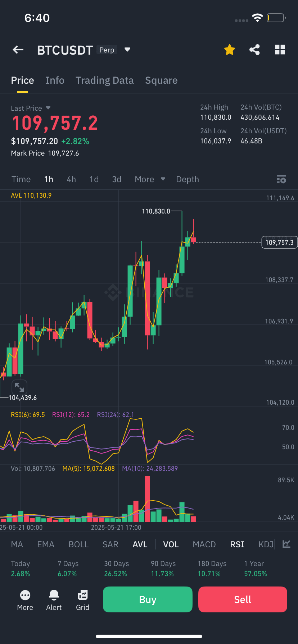298x644 pixels.
Task: Open the share icon
Action: pos(255,50)
